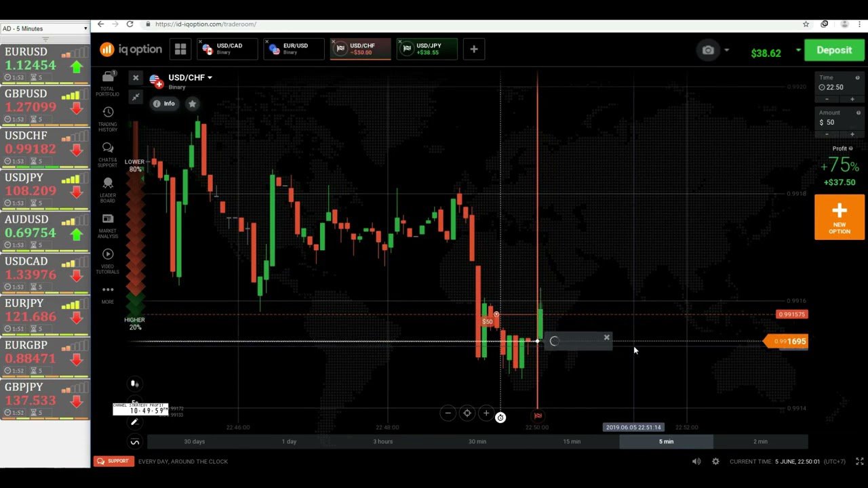Screen dimensions: 868x488
Task: Increase the trade amount with plus stepper
Action: coord(852,134)
